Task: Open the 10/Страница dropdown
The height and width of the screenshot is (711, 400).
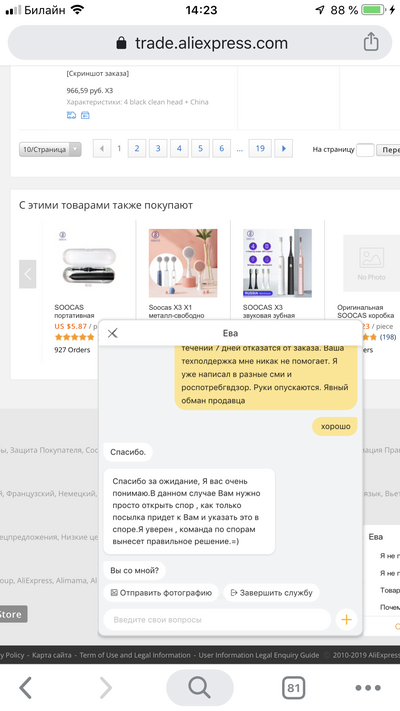Action: tap(50, 149)
